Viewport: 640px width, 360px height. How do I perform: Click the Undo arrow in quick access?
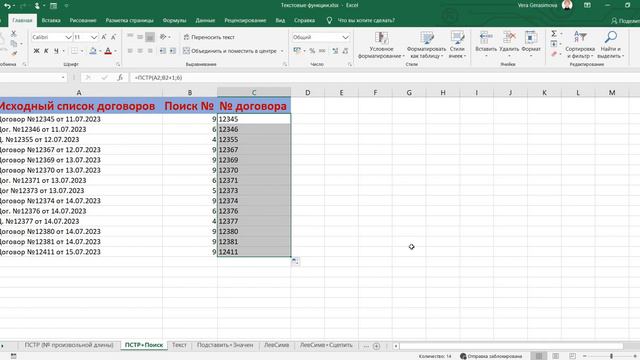tap(7, 6)
